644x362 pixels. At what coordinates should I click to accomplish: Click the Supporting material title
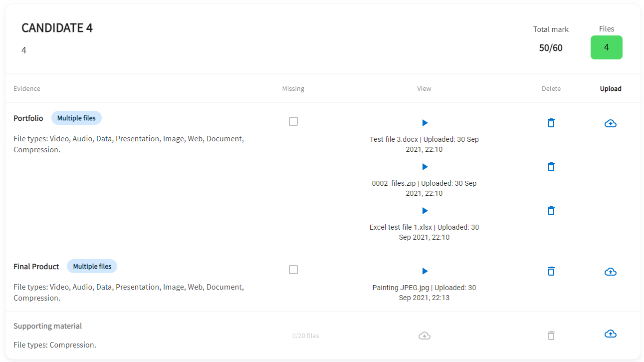pyautogui.click(x=48, y=326)
